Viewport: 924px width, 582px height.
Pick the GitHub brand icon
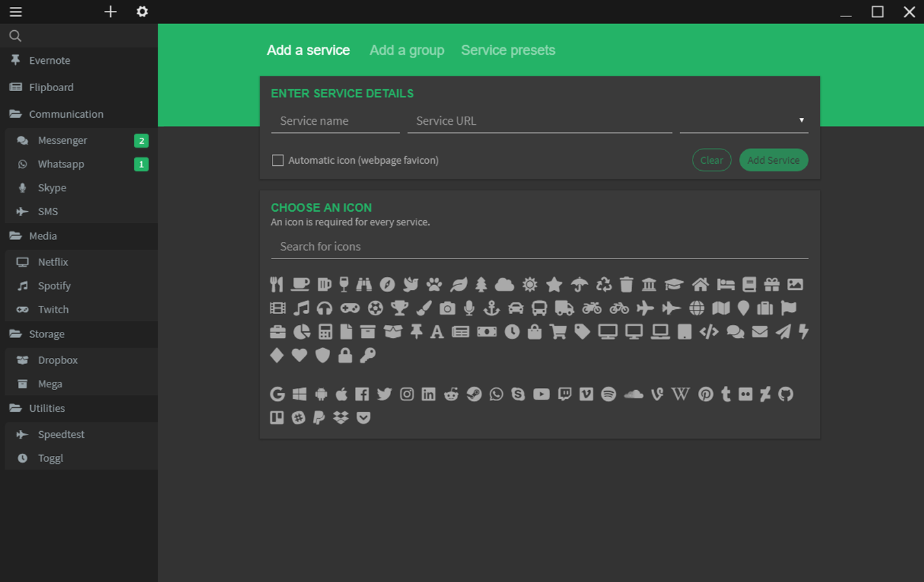pos(786,394)
